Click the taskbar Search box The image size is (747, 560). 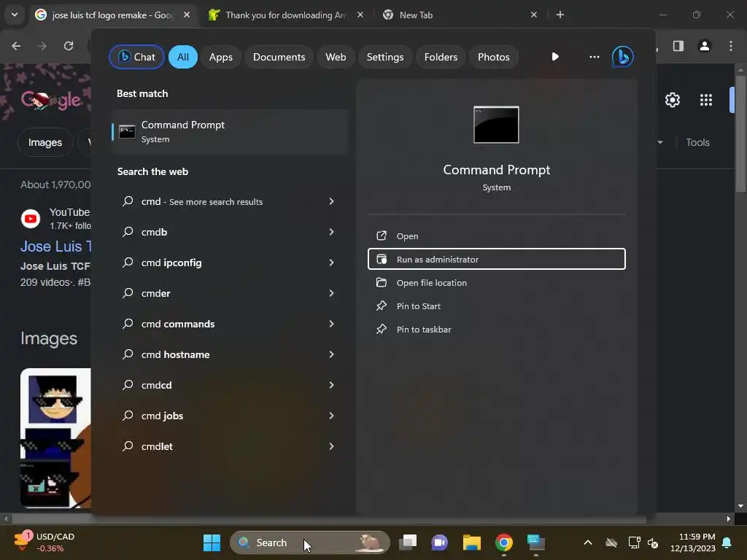(x=309, y=542)
